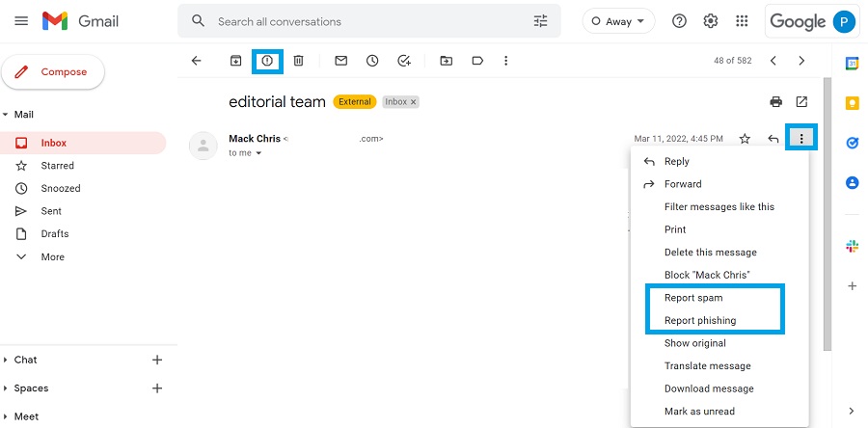Screen dimensions: 868x428
Task: Choose Reply in the message menu
Action: pos(719,162)
